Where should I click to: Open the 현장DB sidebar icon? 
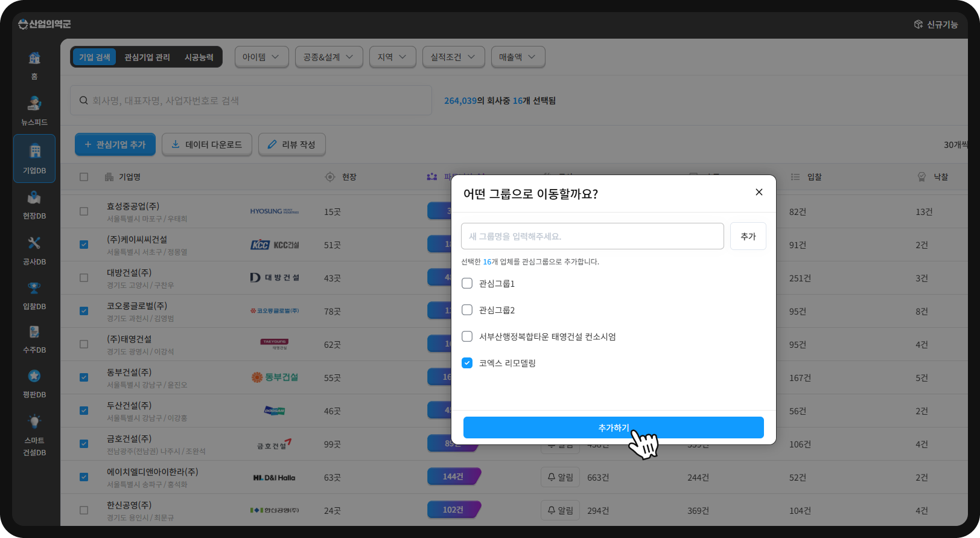coord(34,197)
